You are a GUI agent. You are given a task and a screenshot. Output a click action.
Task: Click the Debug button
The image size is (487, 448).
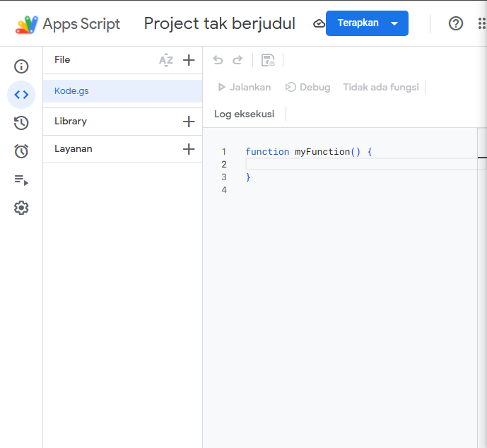[x=307, y=87]
